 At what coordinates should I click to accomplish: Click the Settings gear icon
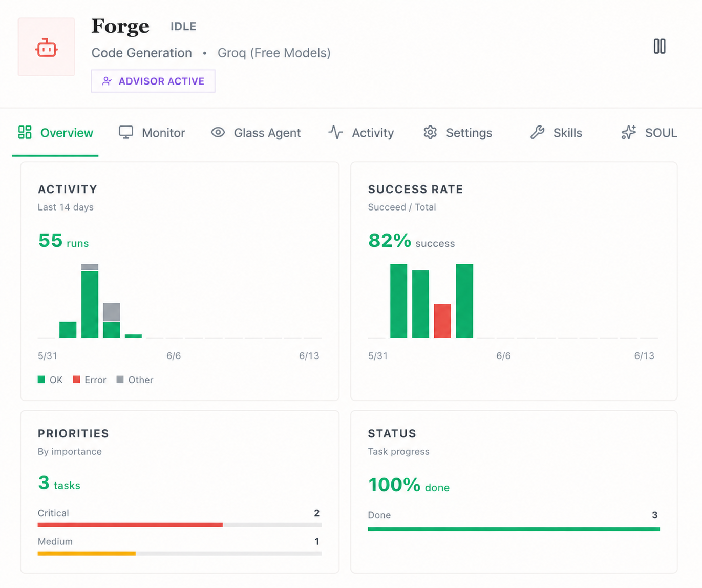coord(430,132)
